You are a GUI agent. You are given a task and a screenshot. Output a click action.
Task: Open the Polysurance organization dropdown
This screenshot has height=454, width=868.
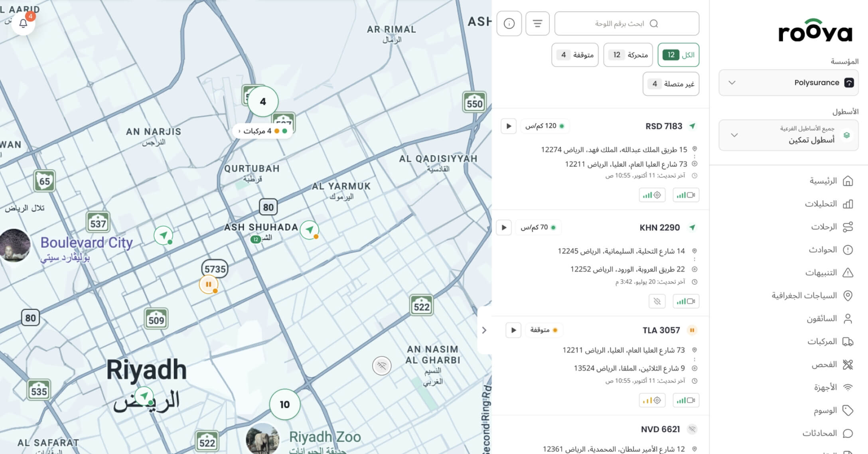pyautogui.click(x=788, y=83)
